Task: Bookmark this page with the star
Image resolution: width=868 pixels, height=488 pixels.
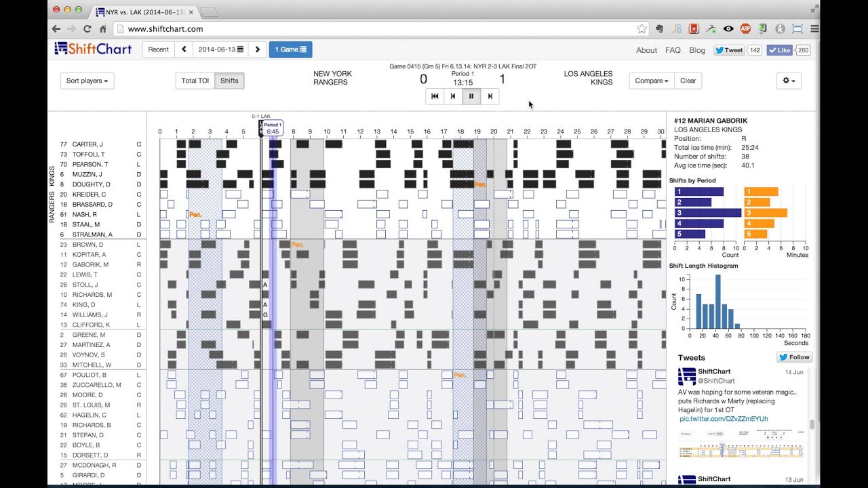Action: pos(642,29)
